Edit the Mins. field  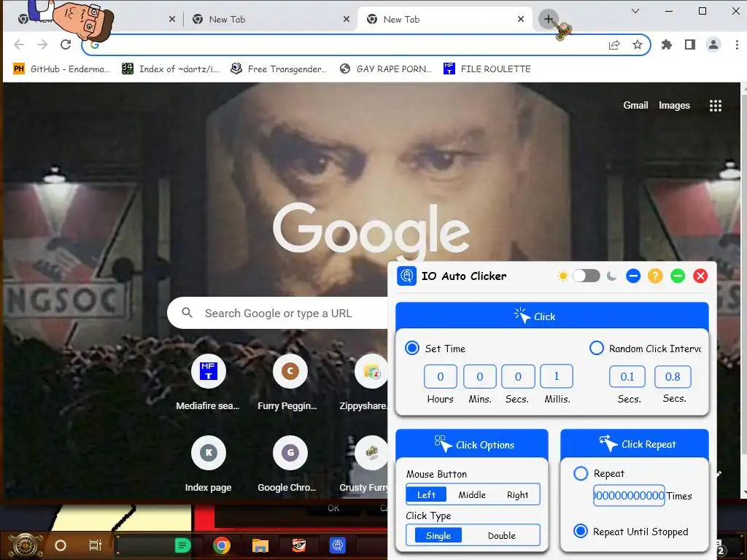point(480,377)
